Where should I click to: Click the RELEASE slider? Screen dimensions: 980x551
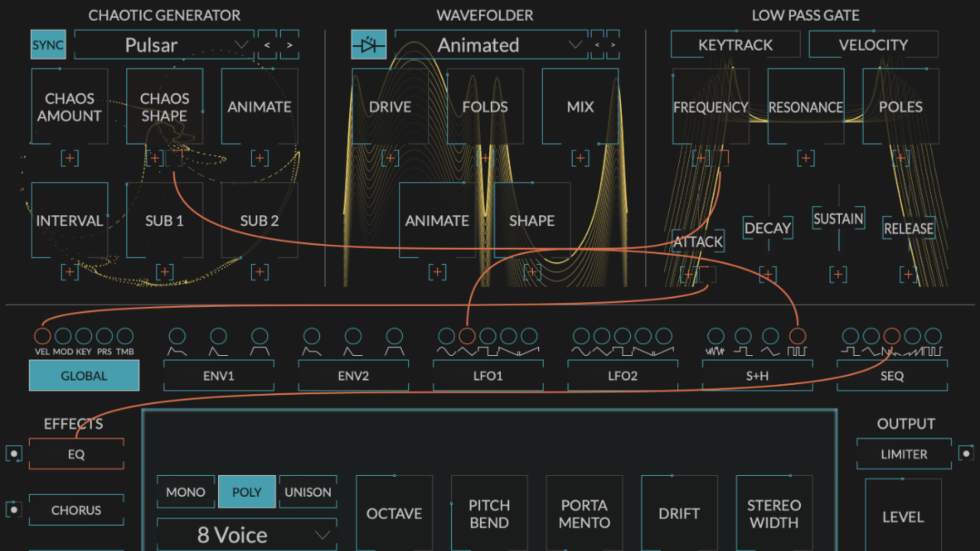coord(908,228)
